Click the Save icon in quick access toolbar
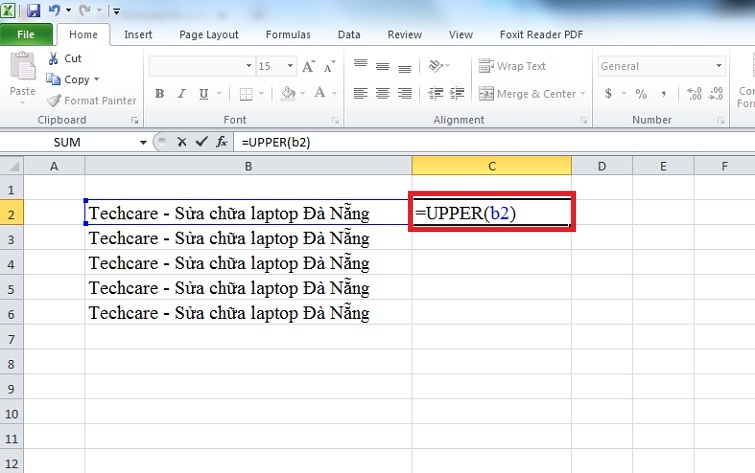Image resolution: width=755 pixels, height=473 pixels. coord(34,11)
